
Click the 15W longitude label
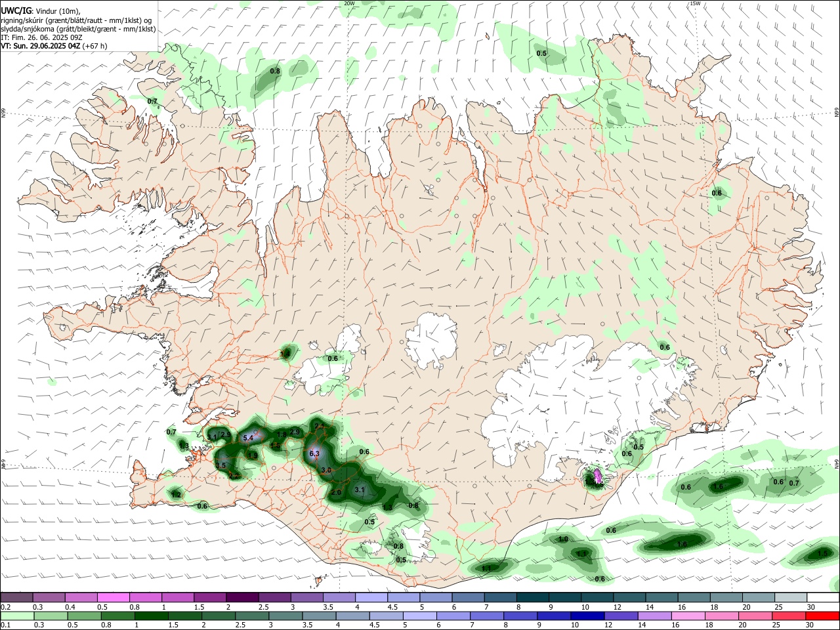tap(694, 3)
